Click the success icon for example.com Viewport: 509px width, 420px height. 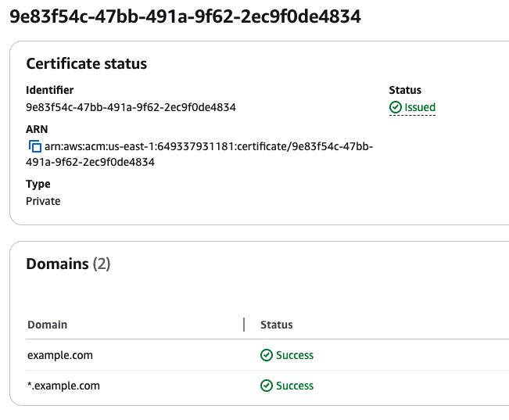coord(267,355)
